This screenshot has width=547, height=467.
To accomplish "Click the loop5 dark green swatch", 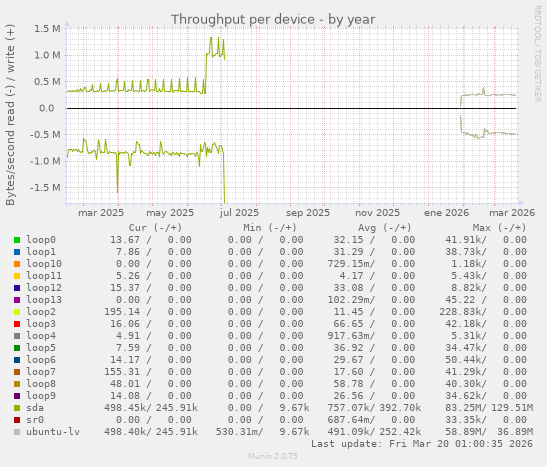I will coord(17,348).
